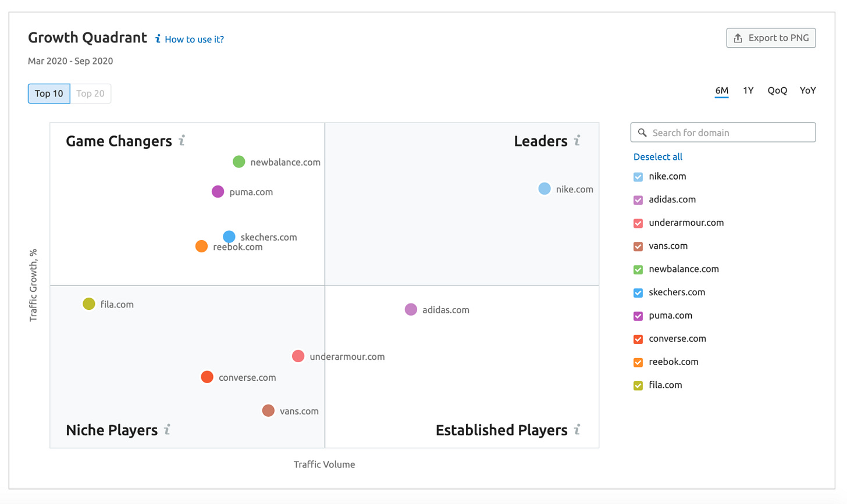Click the magnifier icon in the domain search box
The height and width of the screenshot is (504, 847).
pos(642,132)
